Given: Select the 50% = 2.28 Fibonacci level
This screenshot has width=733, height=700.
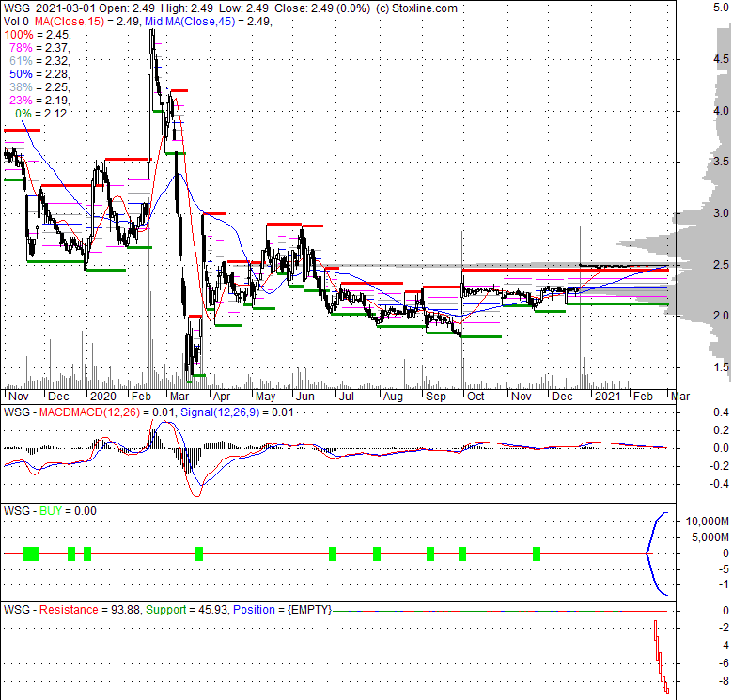Looking at the screenshot, I should pos(39,74).
